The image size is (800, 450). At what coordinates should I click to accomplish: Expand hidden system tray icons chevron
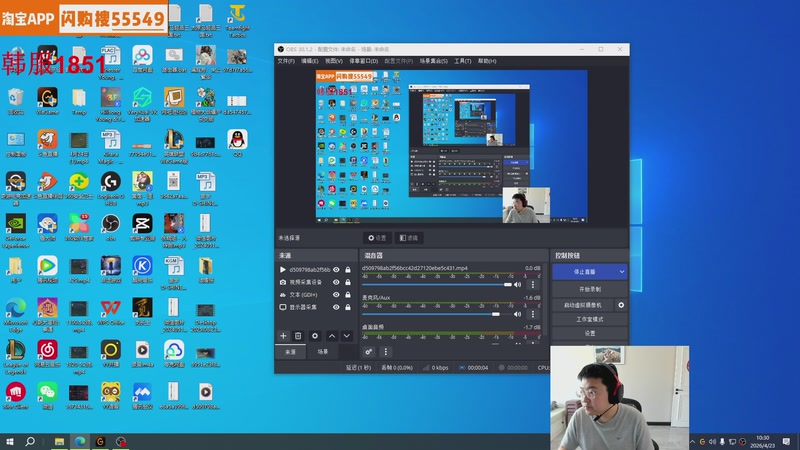click(x=692, y=442)
